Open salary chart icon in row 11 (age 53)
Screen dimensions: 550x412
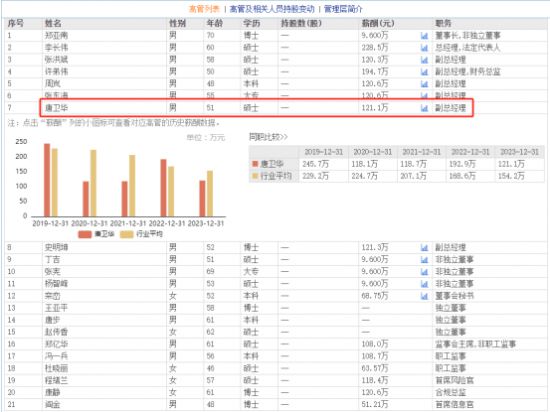click(424, 284)
